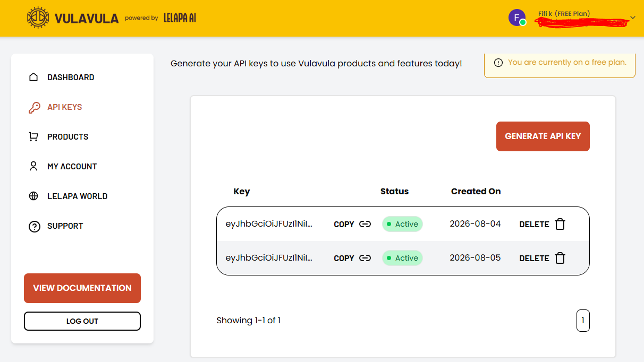Open MY ACCOUNT in sidebar
Viewport: 644px width, 362px height.
[72, 167]
